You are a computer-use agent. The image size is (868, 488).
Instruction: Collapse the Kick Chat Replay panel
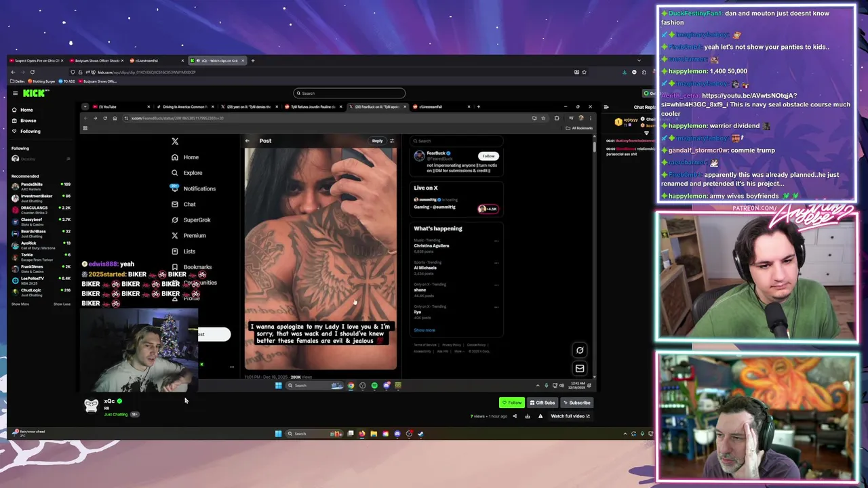tap(606, 107)
